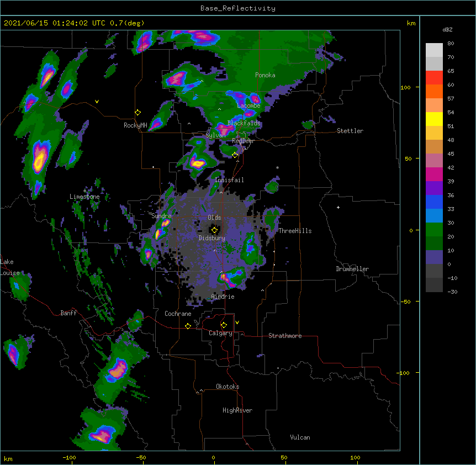Click the ThreeHills label

click(x=295, y=231)
